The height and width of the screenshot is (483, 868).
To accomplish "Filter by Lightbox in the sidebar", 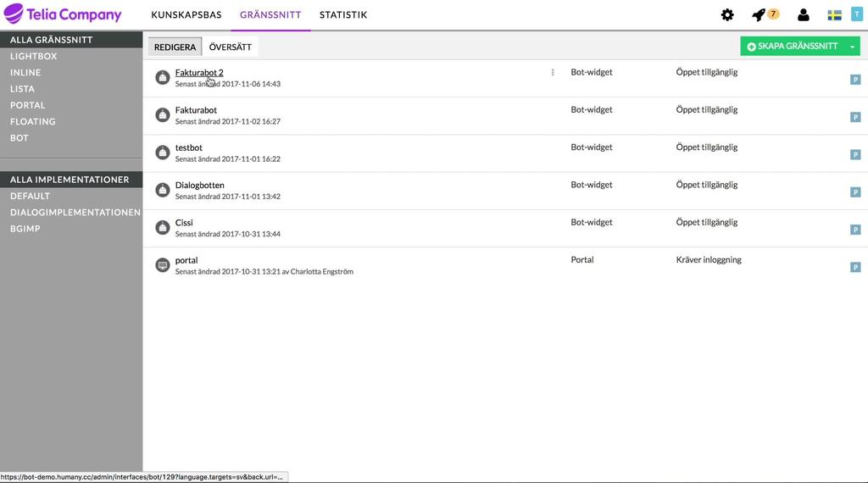I will (33, 56).
